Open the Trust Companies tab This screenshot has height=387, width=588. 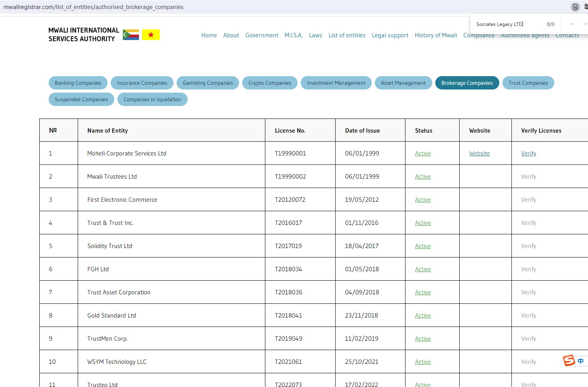[x=528, y=83]
